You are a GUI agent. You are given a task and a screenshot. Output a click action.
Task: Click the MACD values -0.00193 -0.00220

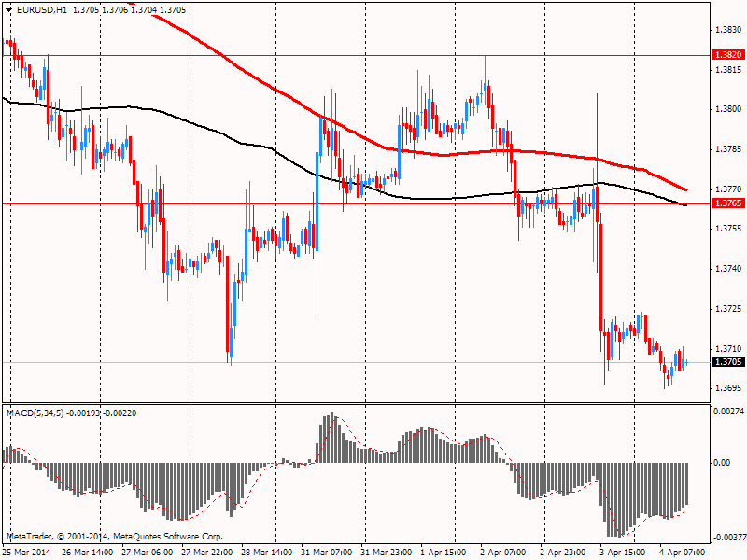101,413
